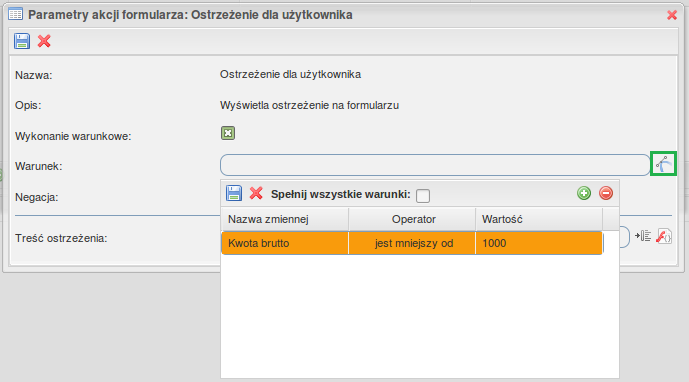Open condition builder icon next to Warunek
Viewport: 689px width, 382px height.
coord(664,164)
